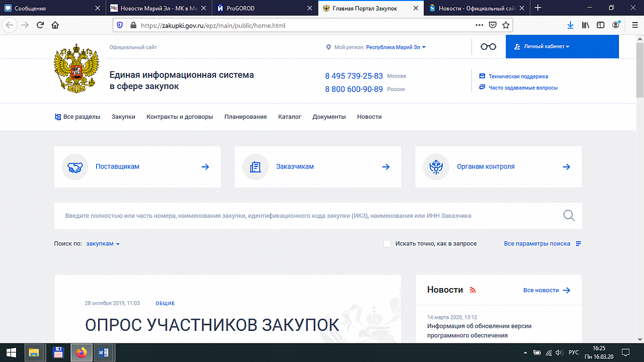Click the search parameters filter icon
The height and width of the screenshot is (362, 644).
click(578, 243)
